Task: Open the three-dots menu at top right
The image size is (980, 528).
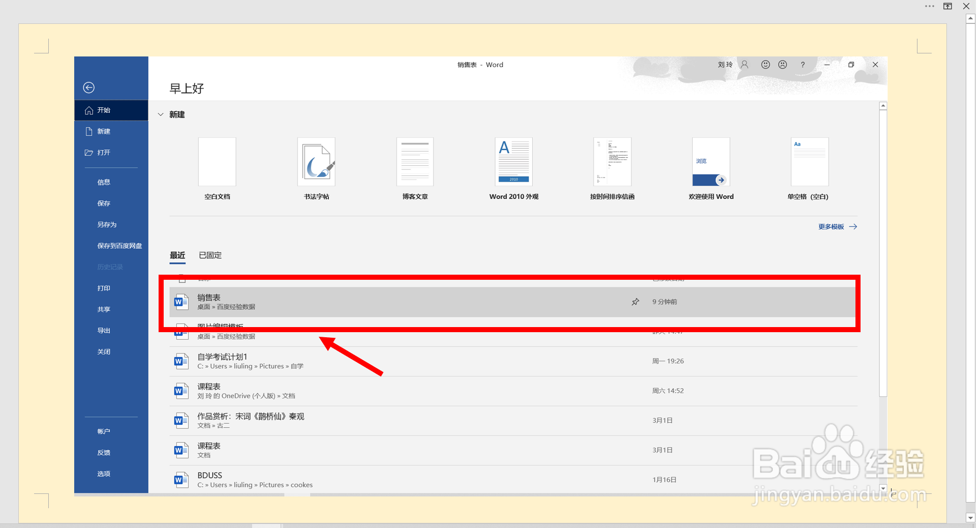Action: tap(930, 6)
